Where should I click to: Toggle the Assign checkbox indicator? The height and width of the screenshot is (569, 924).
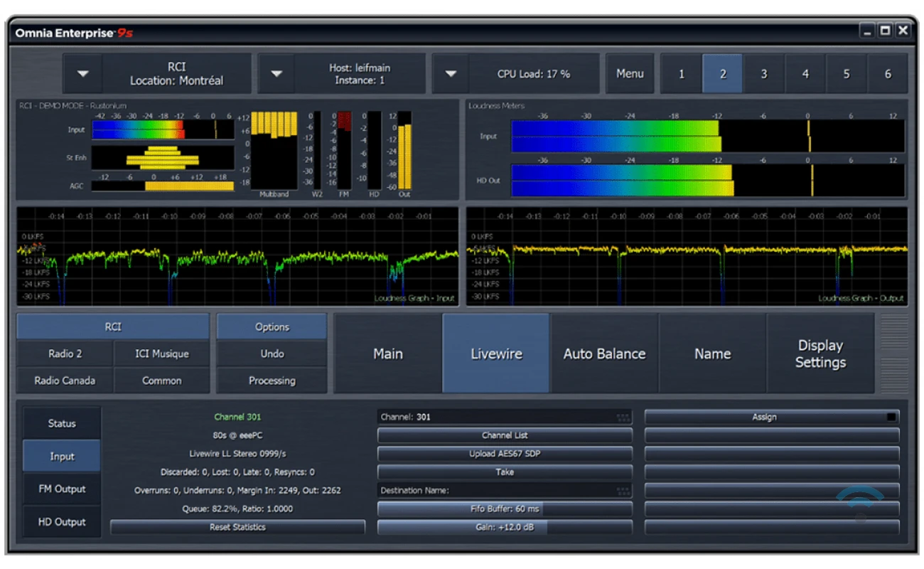click(891, 418)
